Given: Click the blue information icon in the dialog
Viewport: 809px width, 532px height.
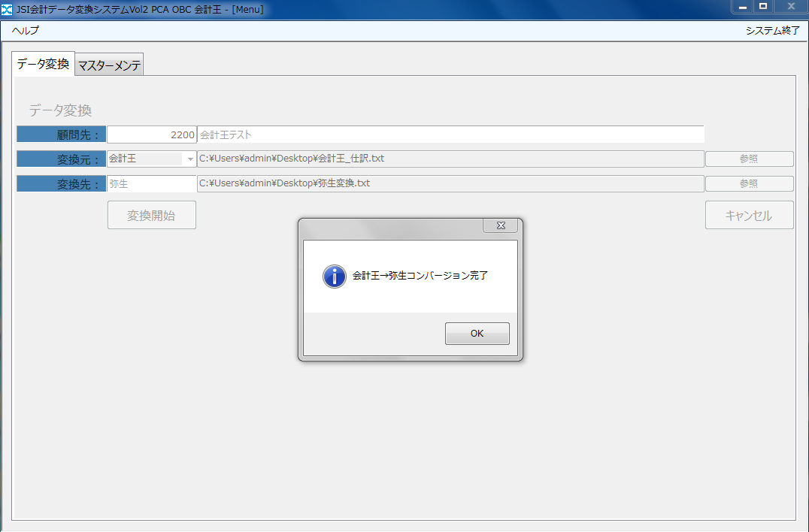Looking at the screenshot, I should 334,276.
